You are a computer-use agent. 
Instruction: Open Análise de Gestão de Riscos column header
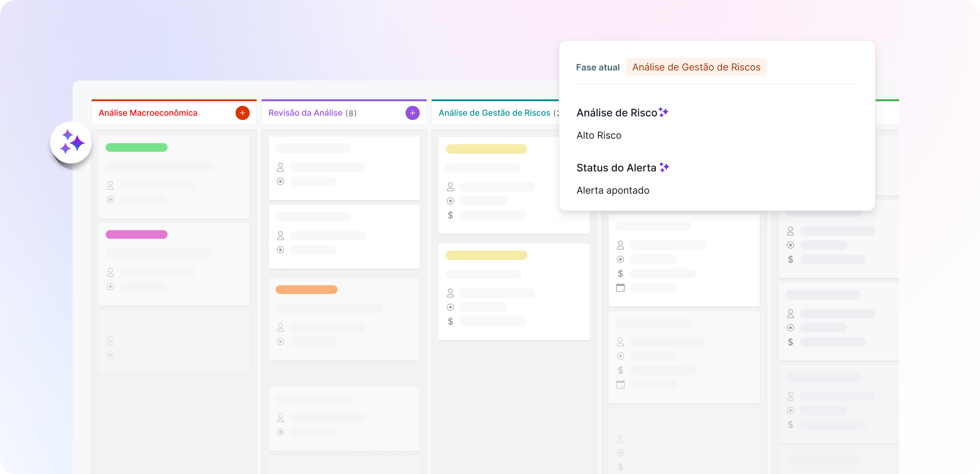click(494, 113)
